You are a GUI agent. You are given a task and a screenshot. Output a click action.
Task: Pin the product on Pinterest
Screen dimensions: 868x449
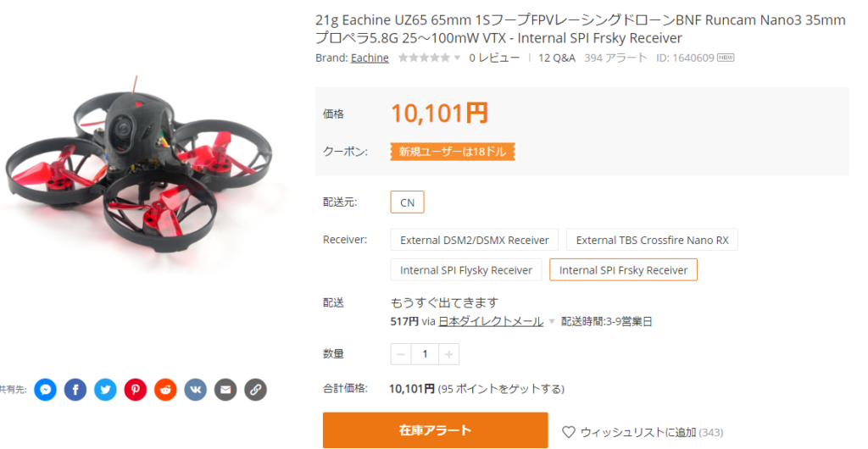[x=135, y=390]
